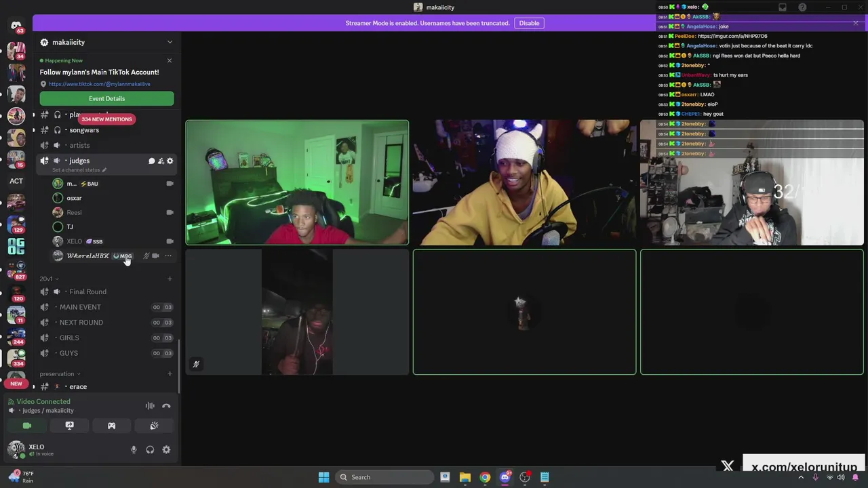Click camera icon on WhereIsHBK row
868x488 pixels.
pyautogui.click(x=155, y=256)
